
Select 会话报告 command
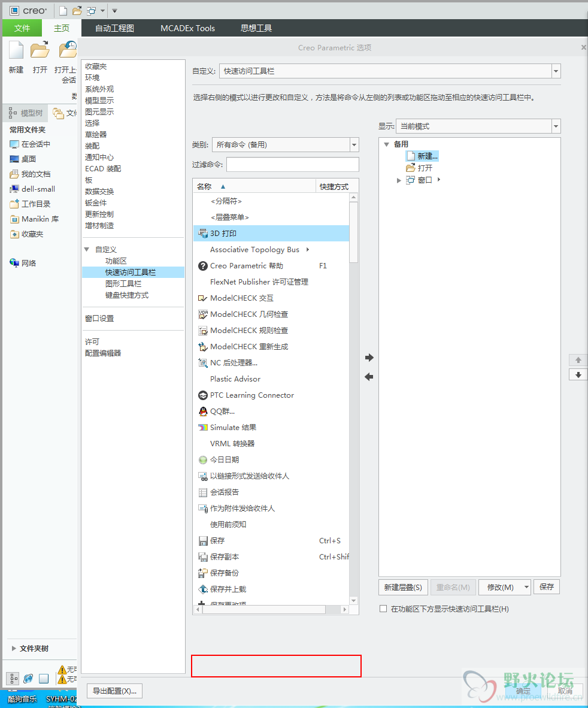tap(271, 492)
